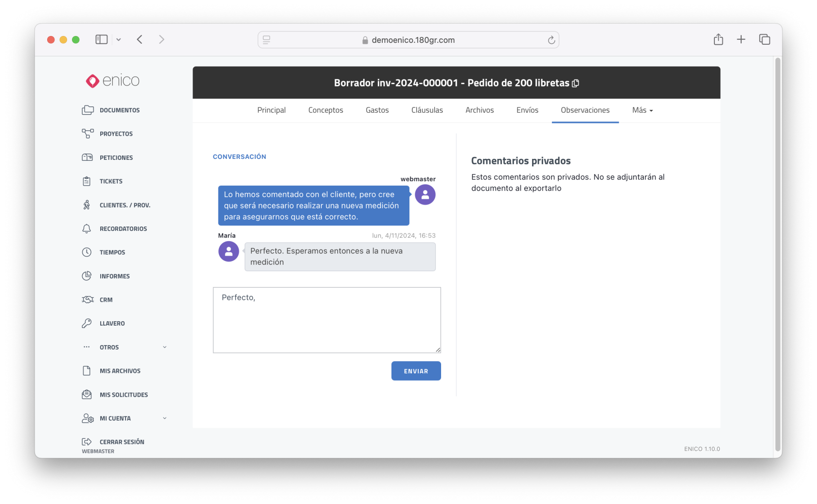Open Tiempos clock icon
Screen dimensions: 817x504
click(87, 252)
